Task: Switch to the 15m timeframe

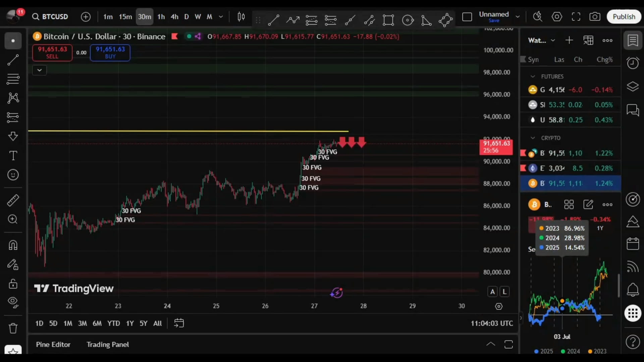Action: [125, 17]
